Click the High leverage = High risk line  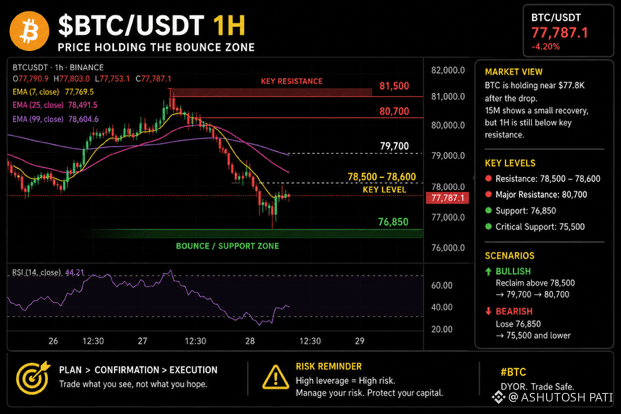tap(345, 381)
